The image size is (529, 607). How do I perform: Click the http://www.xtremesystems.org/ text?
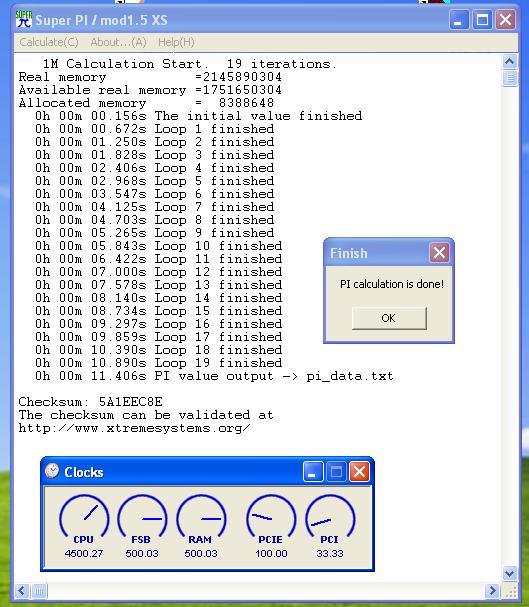click(x=135, y=428)
